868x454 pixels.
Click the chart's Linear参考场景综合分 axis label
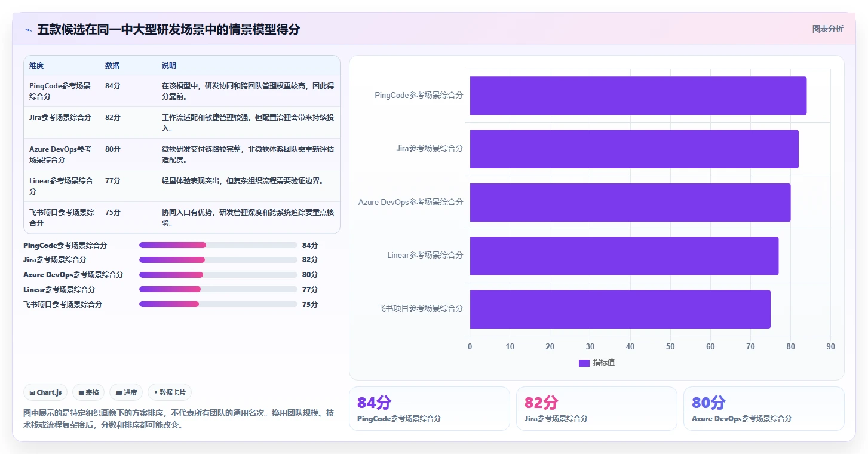tap(425, 256)
